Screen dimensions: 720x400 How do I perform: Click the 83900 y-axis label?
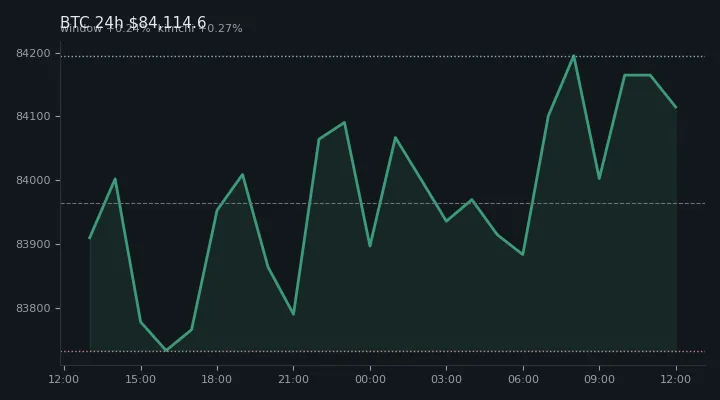point(33,244)
